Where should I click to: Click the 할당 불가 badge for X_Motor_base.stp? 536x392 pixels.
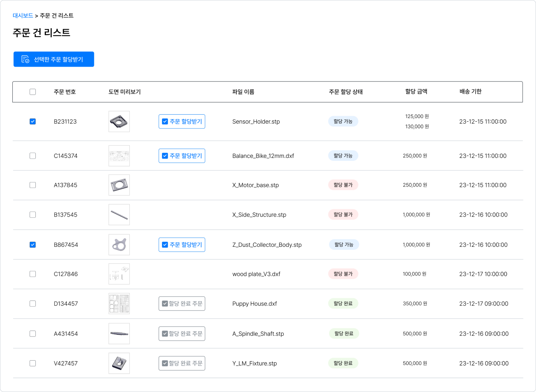click(343, 185)
